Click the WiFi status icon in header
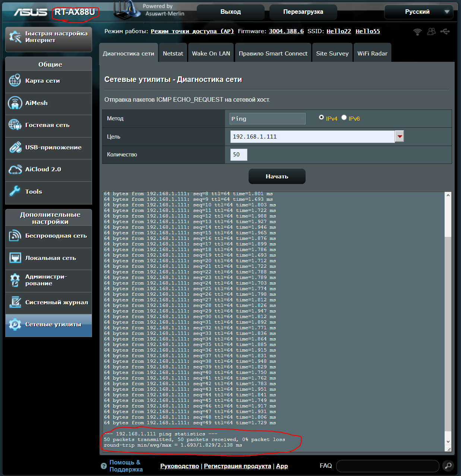 tap(417, 32)
